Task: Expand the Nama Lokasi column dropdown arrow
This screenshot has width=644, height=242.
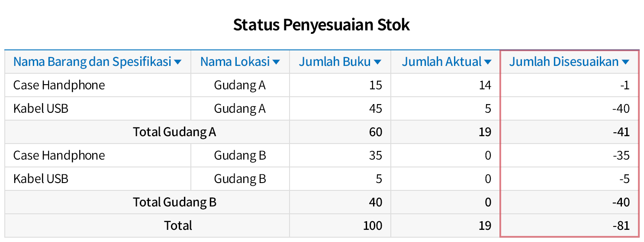Action: [x=276, y=62]
